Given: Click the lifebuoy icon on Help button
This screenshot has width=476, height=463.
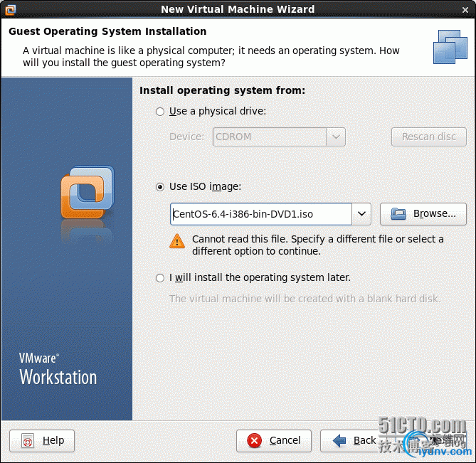Looking at the screenshot, I should pyautogui.click(x=28, y=441).
